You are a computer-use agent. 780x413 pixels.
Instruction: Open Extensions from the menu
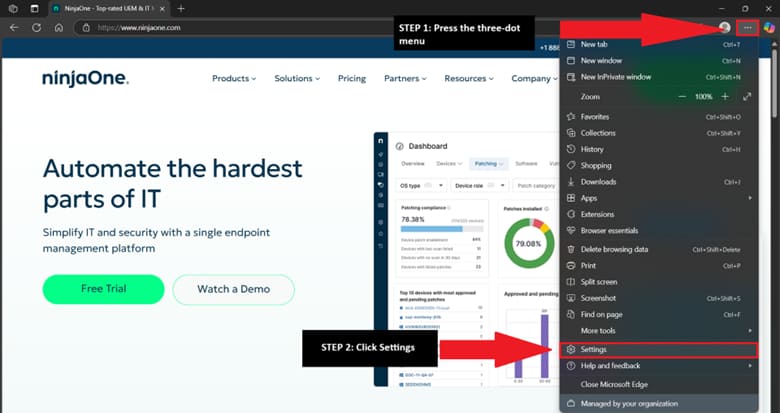(659, 214)
